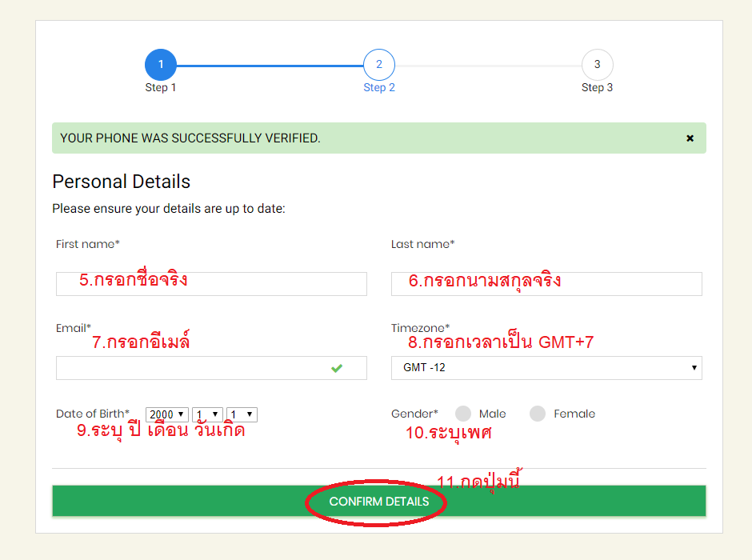Click the Date of Birth label
This screenshot has width=752, height=560.
coord(93,414)
